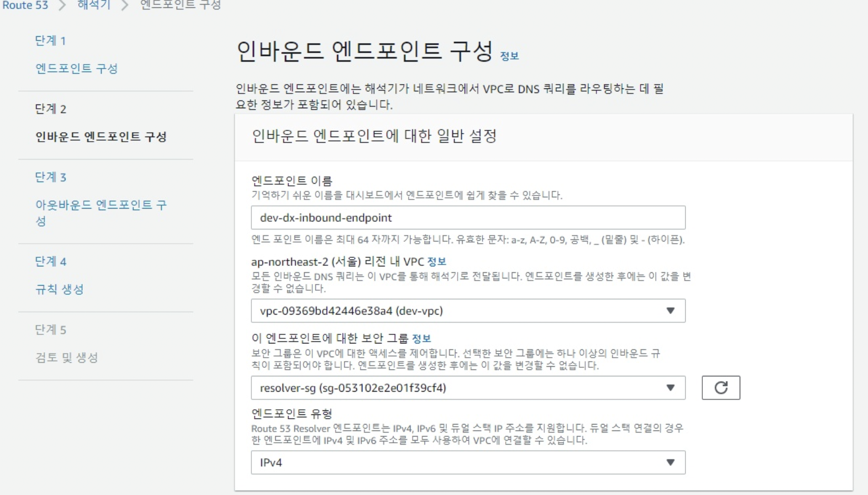Viewport: 868px width, 495px height.
Task: Open 정보 link beside page title
Action: point(509,56)
